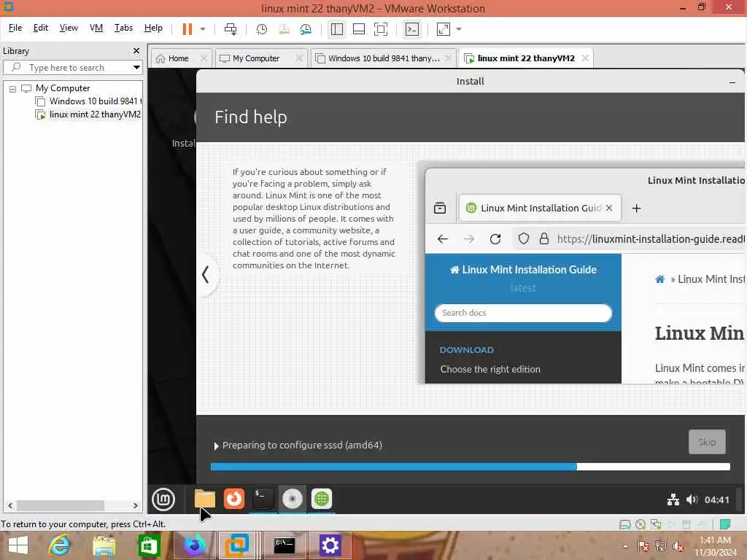This screenshot has height=560, width=747.
Task: Click the revert to snapshot icon
Action: (284, 29)
